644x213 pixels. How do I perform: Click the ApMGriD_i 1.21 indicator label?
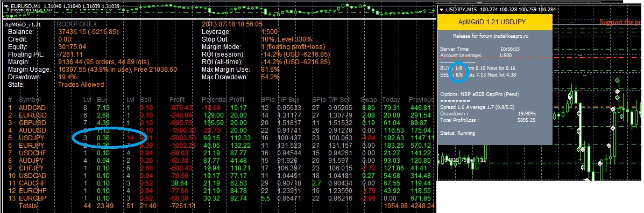tap(23, 24)
